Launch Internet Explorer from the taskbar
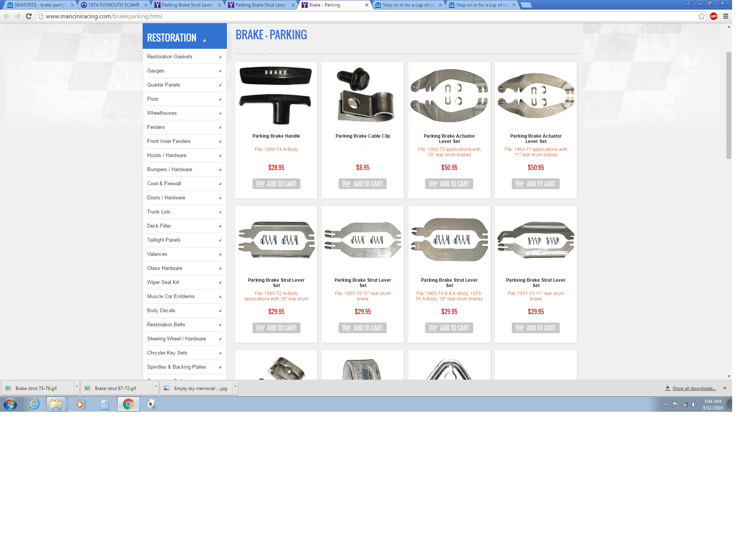The image size is (747, 560). (34, 404)
